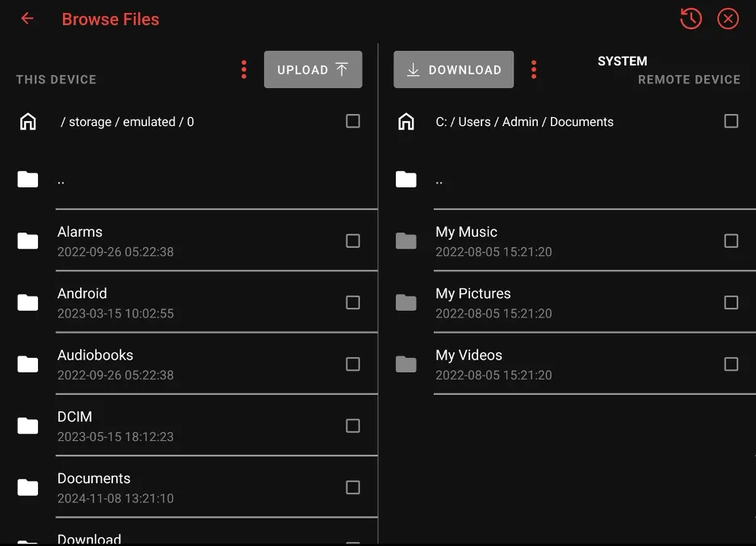This screenshot has width=756, height=546.
Task: Go to remote device home folder icon
Action: click(x=406, y=122)
